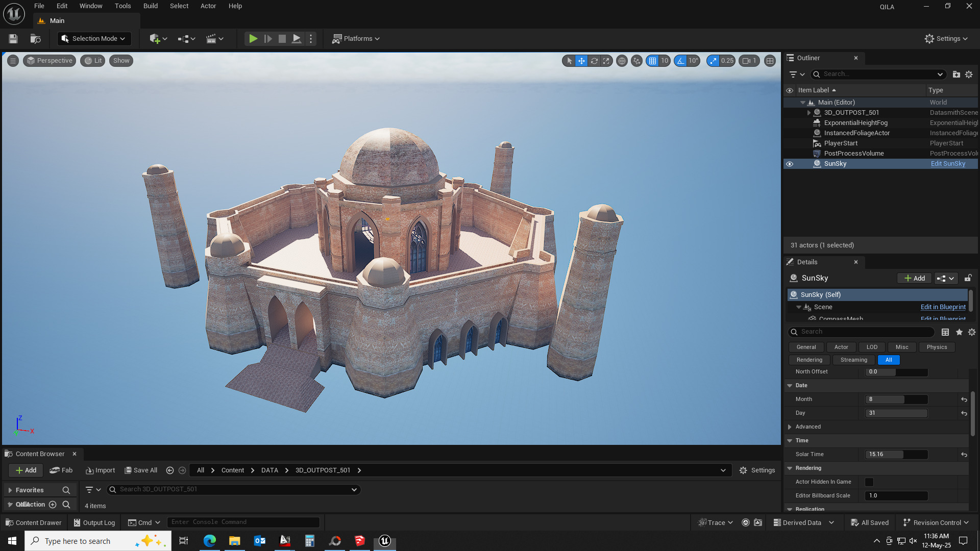Select PostProcessVolume in Outliner
This screenshot has height=551, width=980.
click(x=854, y=154)
